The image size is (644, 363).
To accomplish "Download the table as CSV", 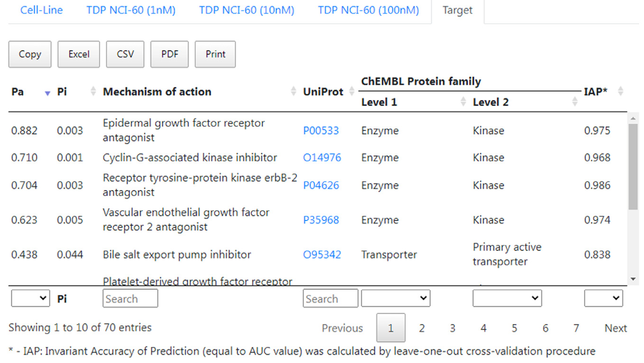I will coord(125,54).
